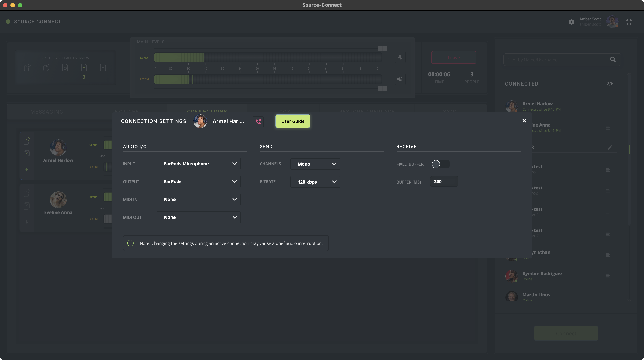Toggle the Fixed Buffer switch

click(x=441, y=164)
